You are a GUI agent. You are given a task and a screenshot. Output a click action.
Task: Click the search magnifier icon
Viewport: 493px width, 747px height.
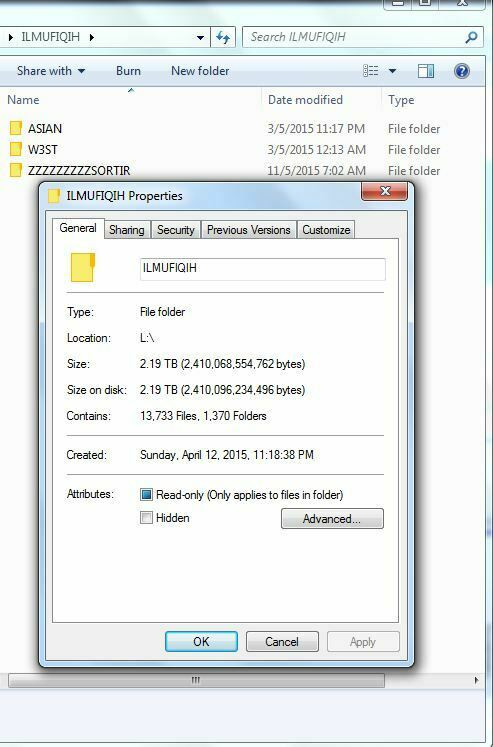tap(471, 37)
